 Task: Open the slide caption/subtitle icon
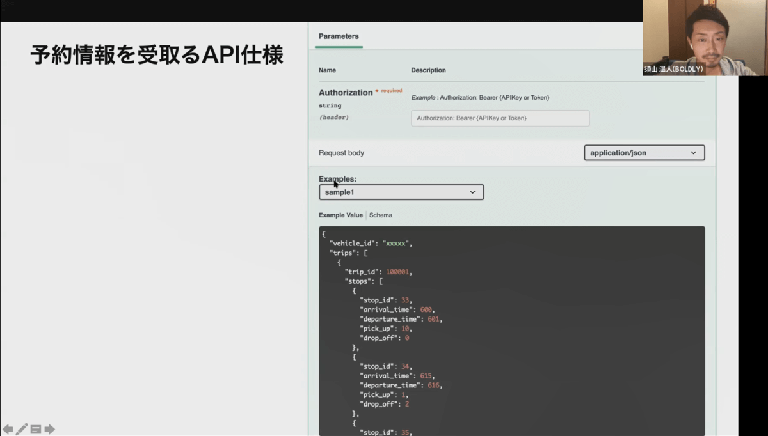(x=35, y=429)
